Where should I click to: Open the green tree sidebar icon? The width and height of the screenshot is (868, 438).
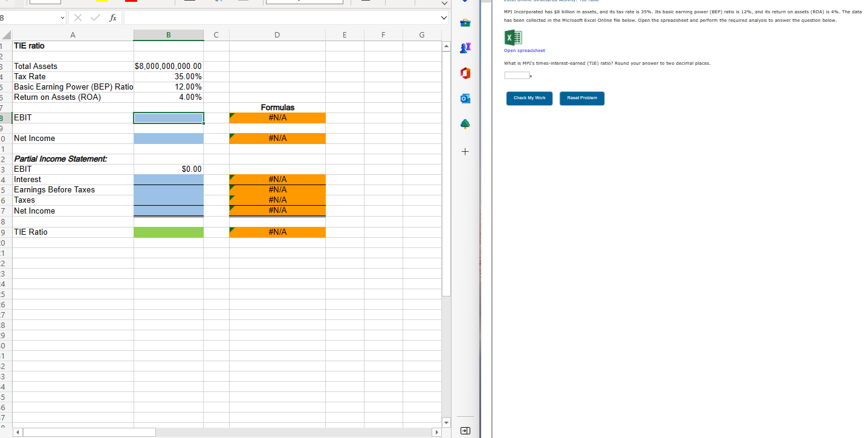coord(465,124)
